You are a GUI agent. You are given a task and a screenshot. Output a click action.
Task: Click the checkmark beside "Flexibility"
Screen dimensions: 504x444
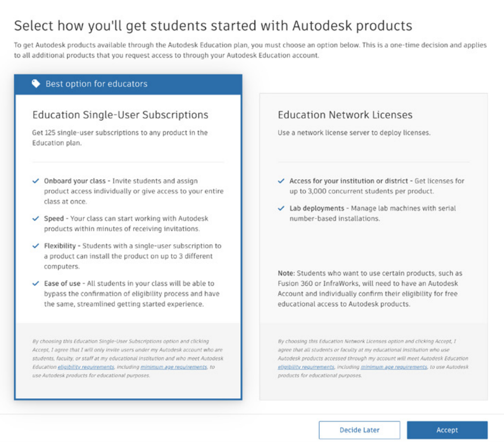[x=35, y=246]
